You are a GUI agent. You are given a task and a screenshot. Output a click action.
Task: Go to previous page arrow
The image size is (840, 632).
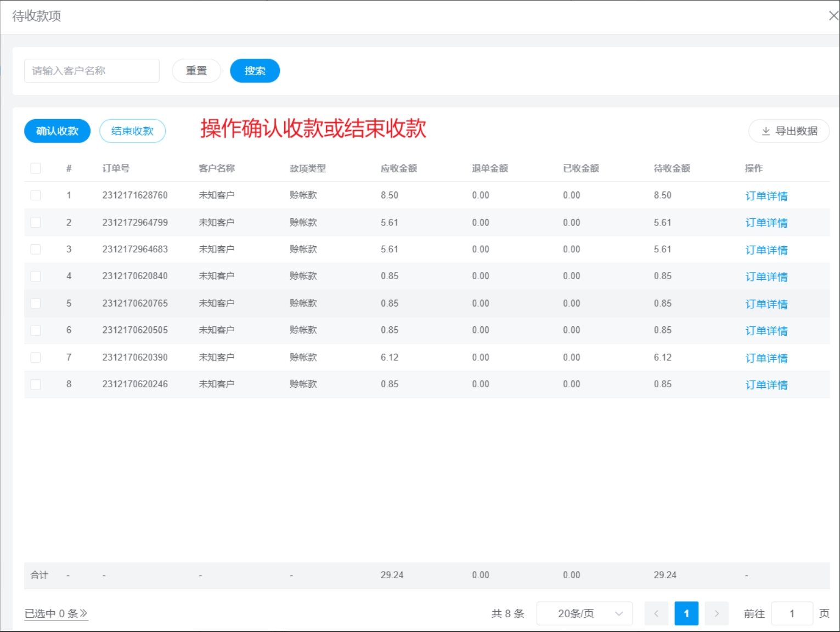pos(656,613)
